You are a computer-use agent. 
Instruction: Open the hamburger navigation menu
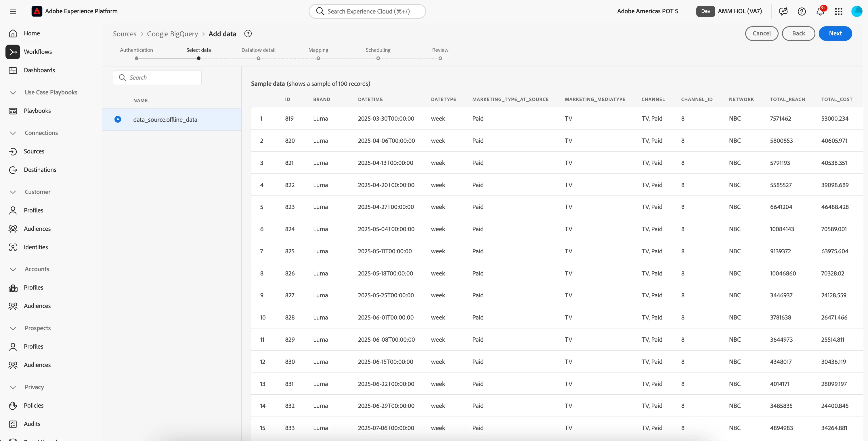(x=13, y=12)
